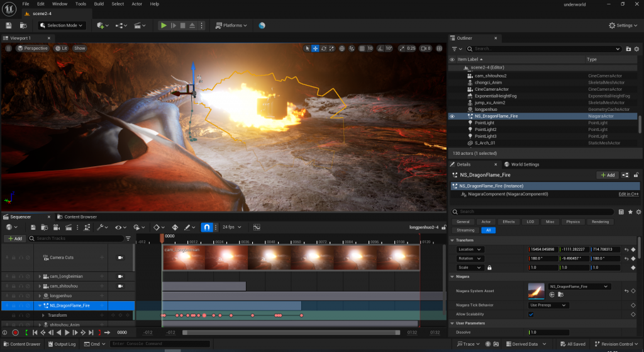Click the Save icon in main toolbar

[9, 25]
